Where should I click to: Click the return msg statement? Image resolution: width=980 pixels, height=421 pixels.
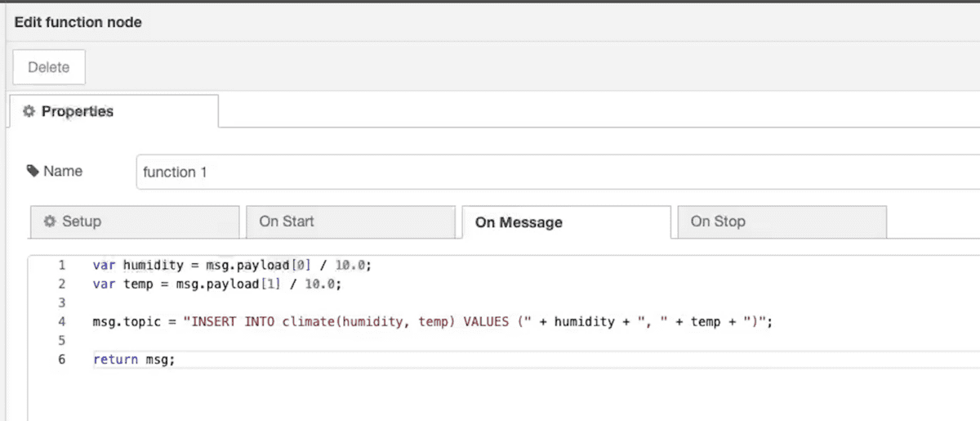click(134, 360)
